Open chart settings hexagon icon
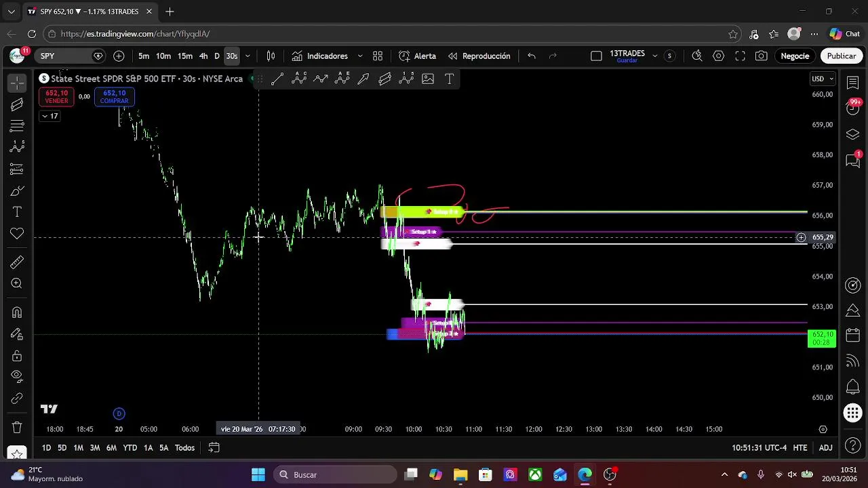 click(x=718, y=56)
